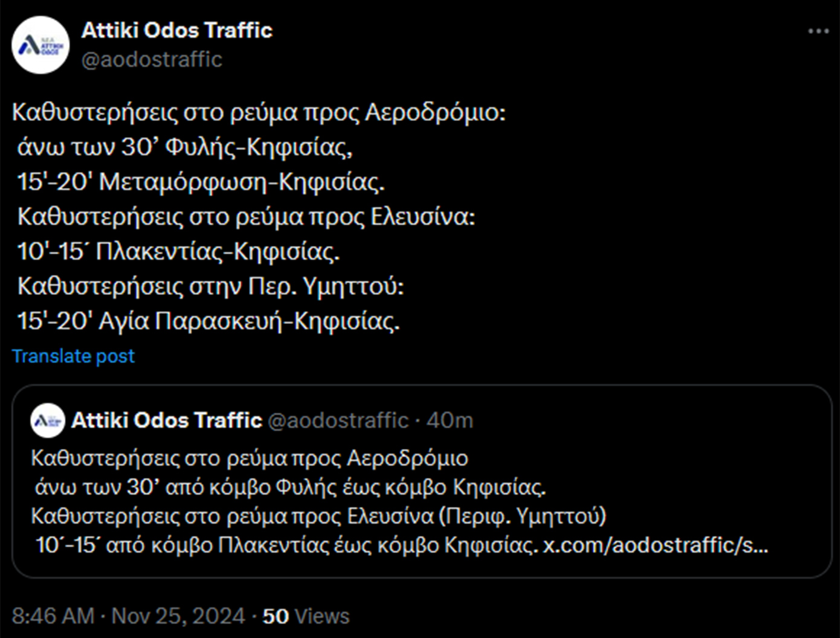
Task: Click the 40m timestamp on the quoted post
Action: click(450, 420)
